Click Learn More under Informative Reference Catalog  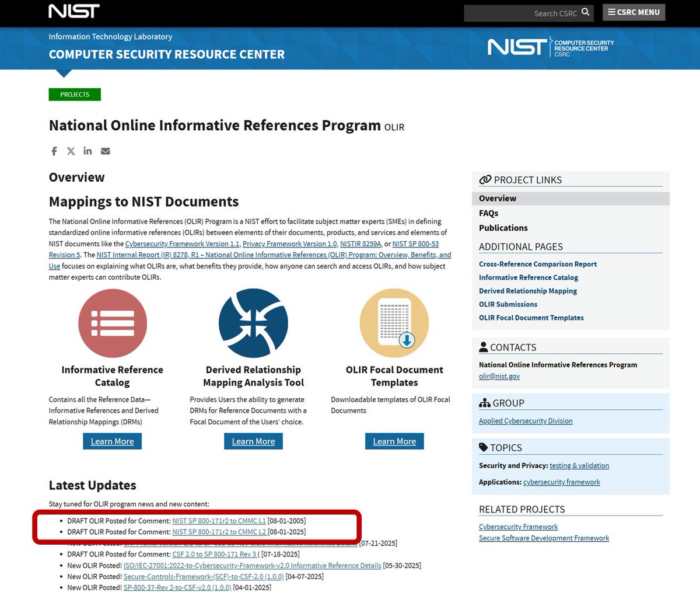[x=113, y=441]
